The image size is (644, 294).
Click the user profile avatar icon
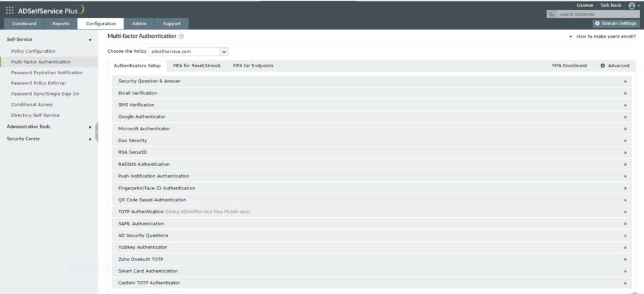(x=631, y=5)
